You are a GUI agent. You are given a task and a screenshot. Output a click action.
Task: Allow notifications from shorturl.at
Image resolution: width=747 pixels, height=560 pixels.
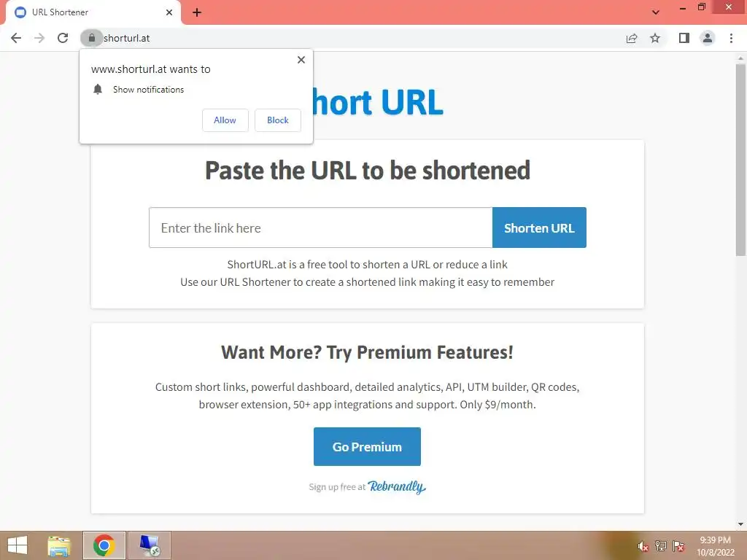click(x=225, y=120)
